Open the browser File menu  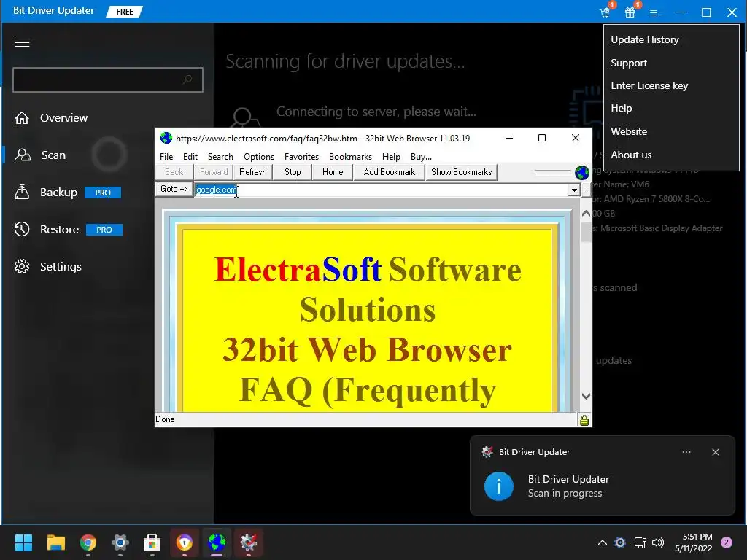pyautogui.click(x=166, y=157)
